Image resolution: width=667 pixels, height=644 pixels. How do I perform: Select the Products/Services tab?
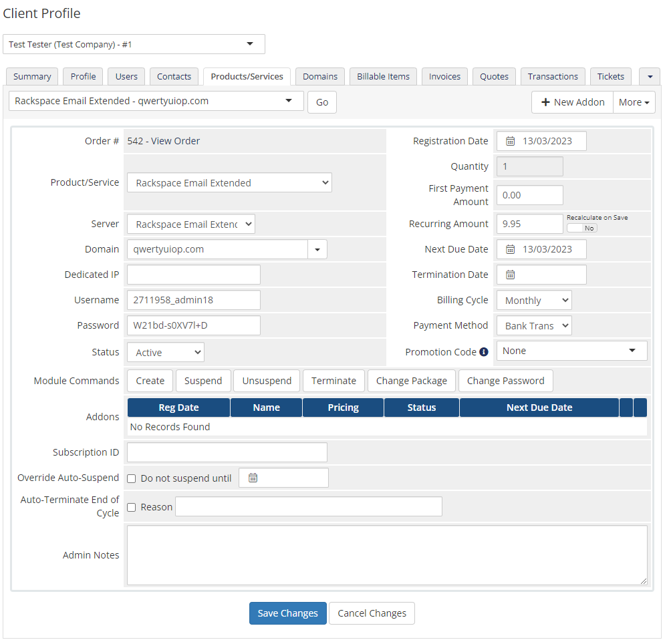[x=247, y=77]
